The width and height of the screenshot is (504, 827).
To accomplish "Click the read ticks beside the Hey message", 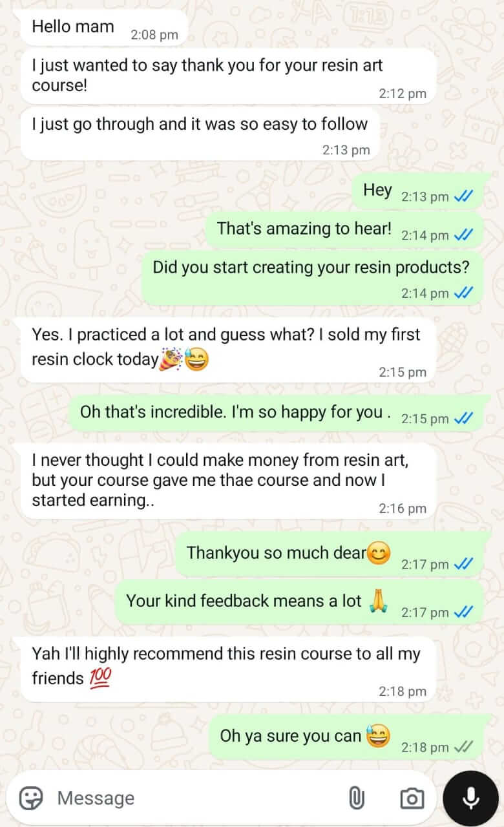I will pos(464,196).
